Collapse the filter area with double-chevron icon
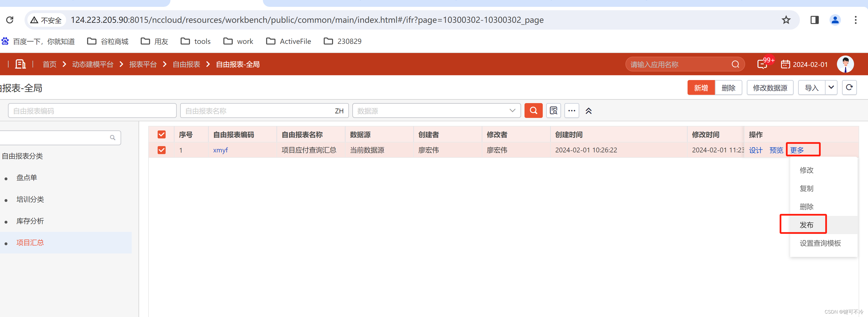The image size is (868, 317). pos(588,111)
